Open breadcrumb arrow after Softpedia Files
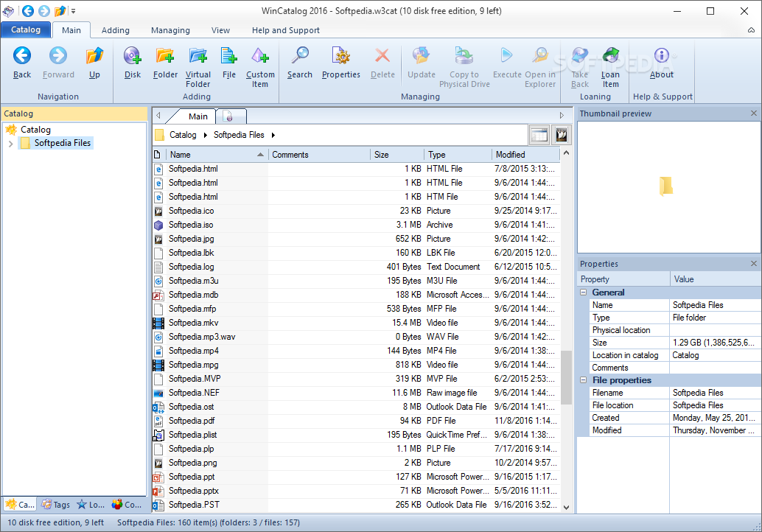The width and height of the screenshot is (762, 532). [273, 135]
